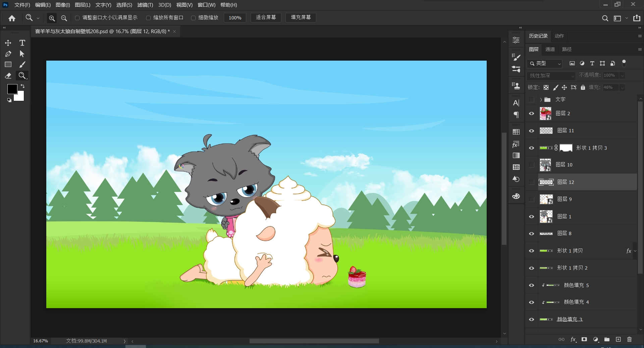Image resolution: width=644 pixels, height=348 pixels.
Task: Filter layers by type layers icon
Action: [x=592, y=63]
